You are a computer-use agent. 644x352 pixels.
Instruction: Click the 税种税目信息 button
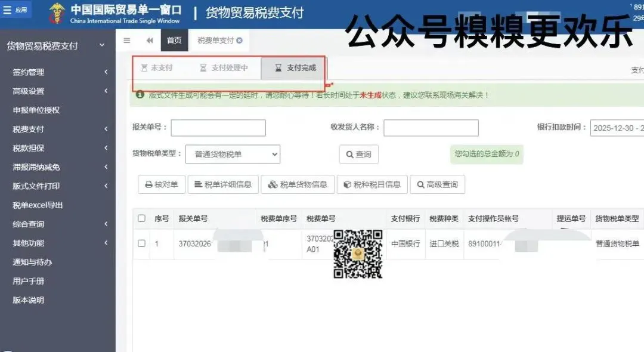(372, 184)
